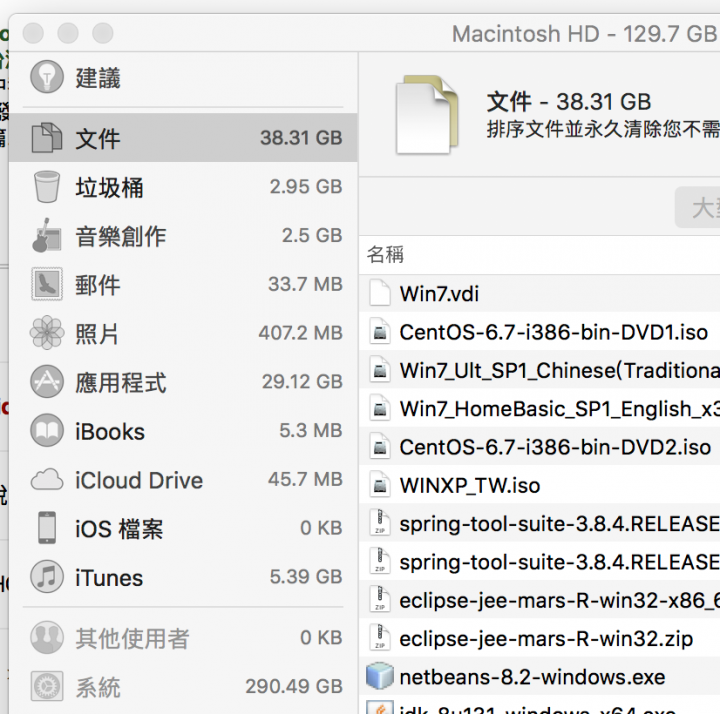Click the 應用程式 App Store icon
This screenshot has height=714, width=720.
(47, 382)
